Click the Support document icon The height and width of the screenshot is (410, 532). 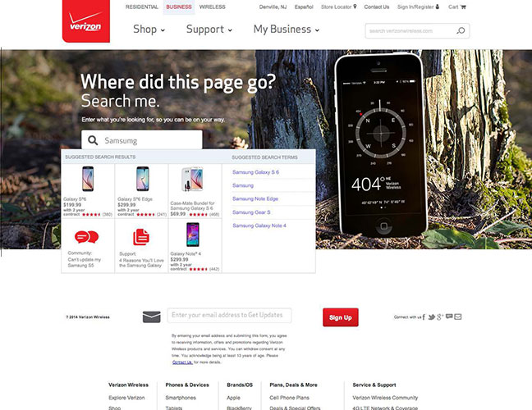[141, 237]
